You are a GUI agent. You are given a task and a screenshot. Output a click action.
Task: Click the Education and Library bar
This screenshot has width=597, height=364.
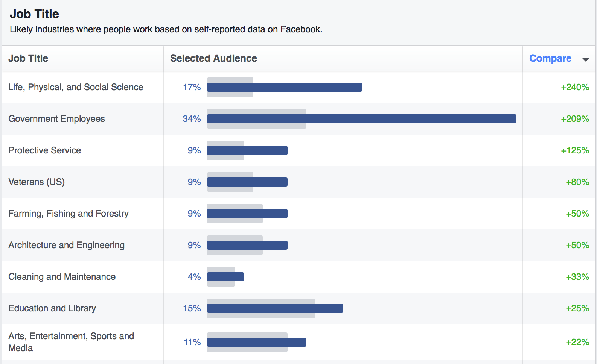pos(275,308)
